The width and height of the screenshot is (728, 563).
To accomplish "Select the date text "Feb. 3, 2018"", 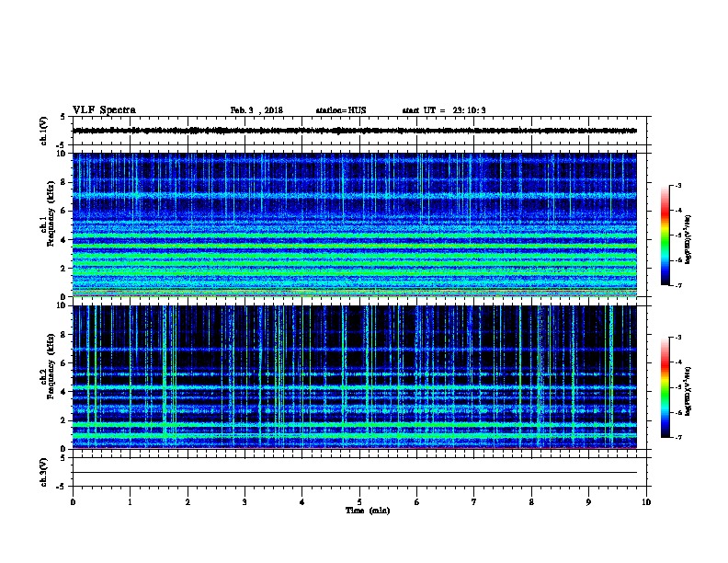I will tap(256, 110).
